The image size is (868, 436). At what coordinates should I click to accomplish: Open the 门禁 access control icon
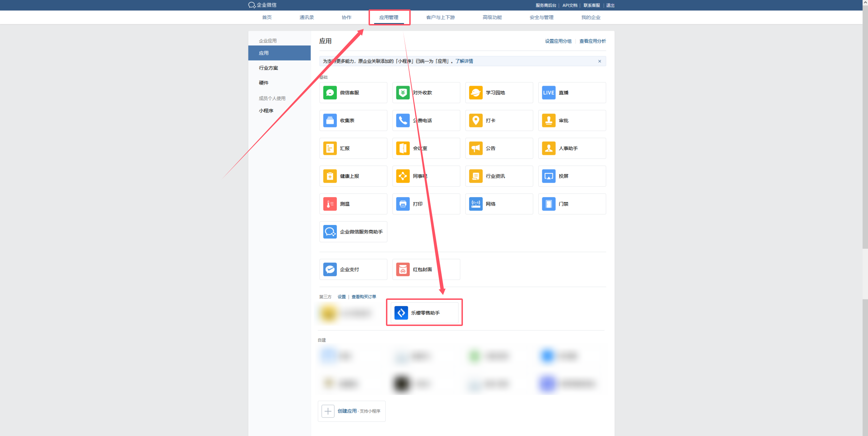549,204
